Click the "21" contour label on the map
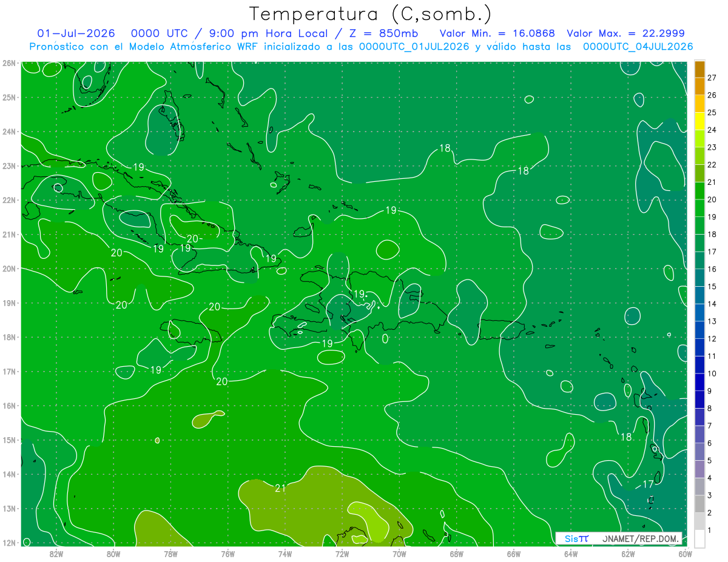Viewport: 728px width, 562px height. tap(280, 488)
